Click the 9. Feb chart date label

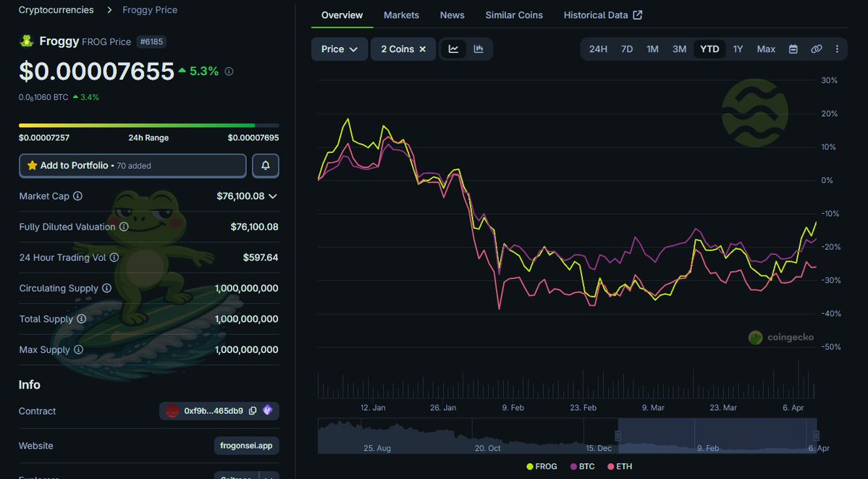click(513, 407)
